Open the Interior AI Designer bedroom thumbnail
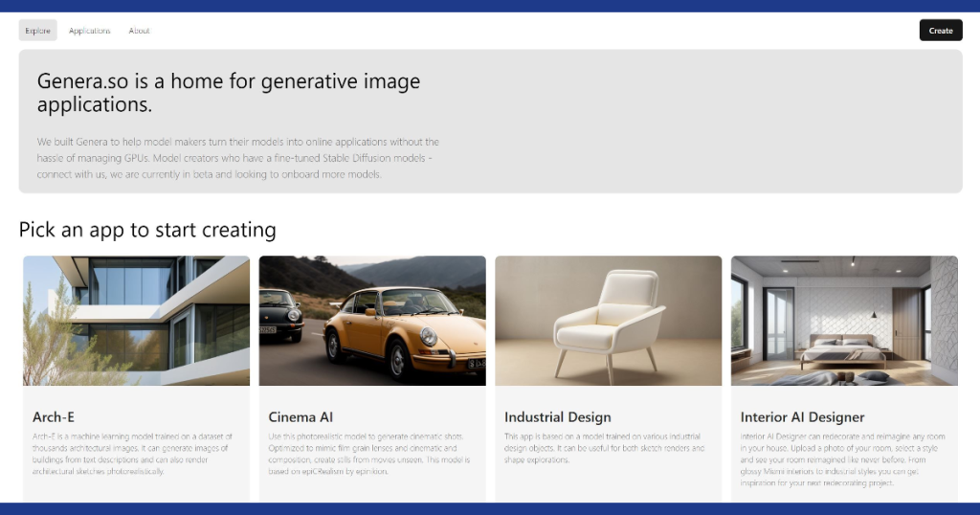 (844, 321)
